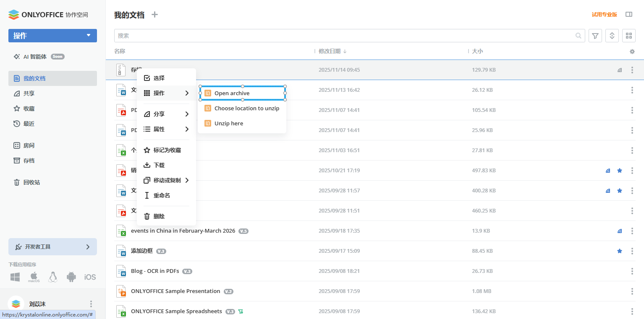Click share icon on 129.79 KB row
Viewport: 644px width, 319px height.
(x=620, y=70)
